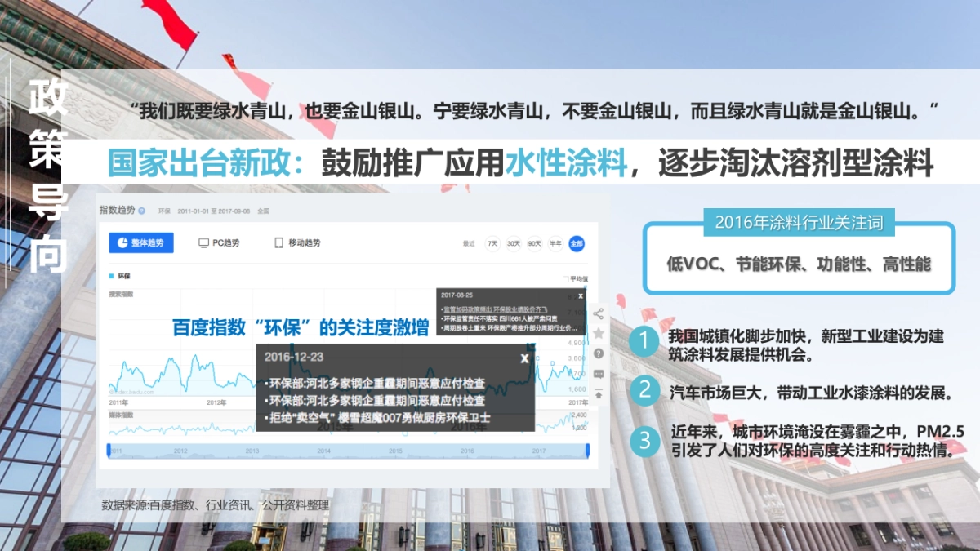980x551 pixels.
Task: Close the 2016-12-23 news tooltip
Action: click(x=525, y=357)
